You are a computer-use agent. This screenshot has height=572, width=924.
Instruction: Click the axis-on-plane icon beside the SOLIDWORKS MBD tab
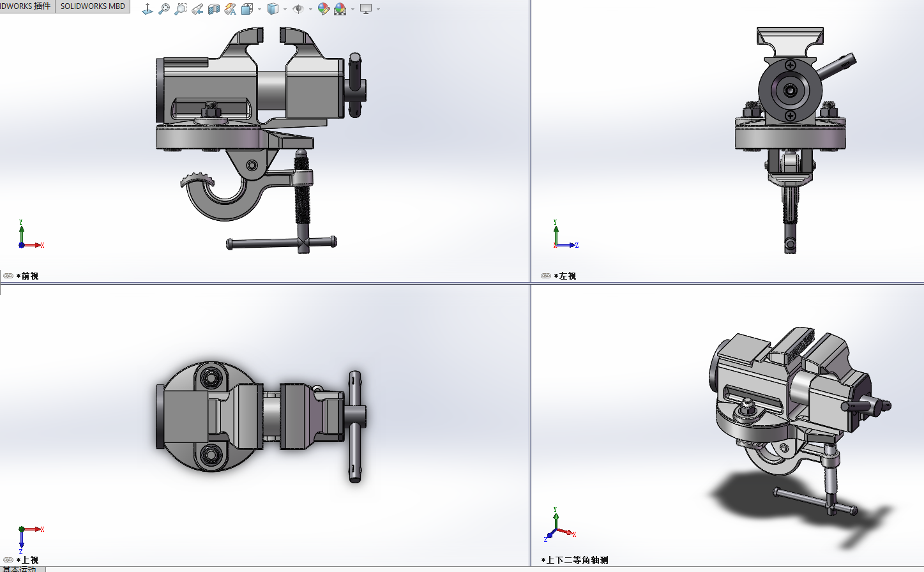148,9
